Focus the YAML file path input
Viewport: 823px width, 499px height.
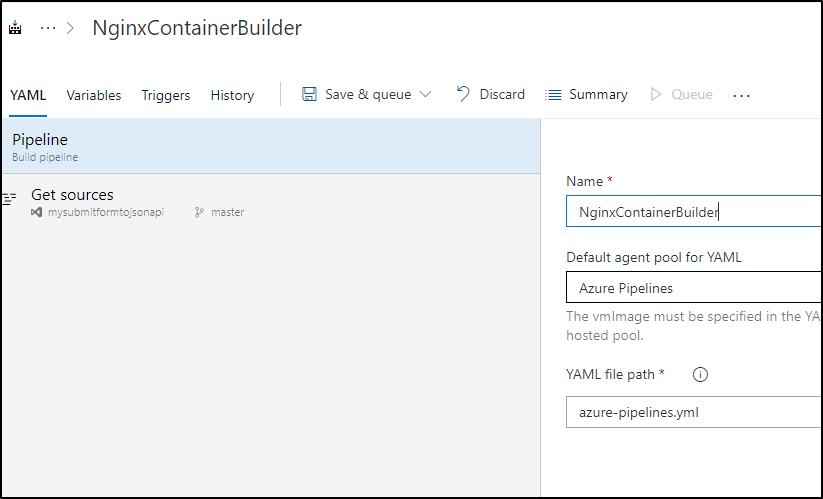coord(694,412)
